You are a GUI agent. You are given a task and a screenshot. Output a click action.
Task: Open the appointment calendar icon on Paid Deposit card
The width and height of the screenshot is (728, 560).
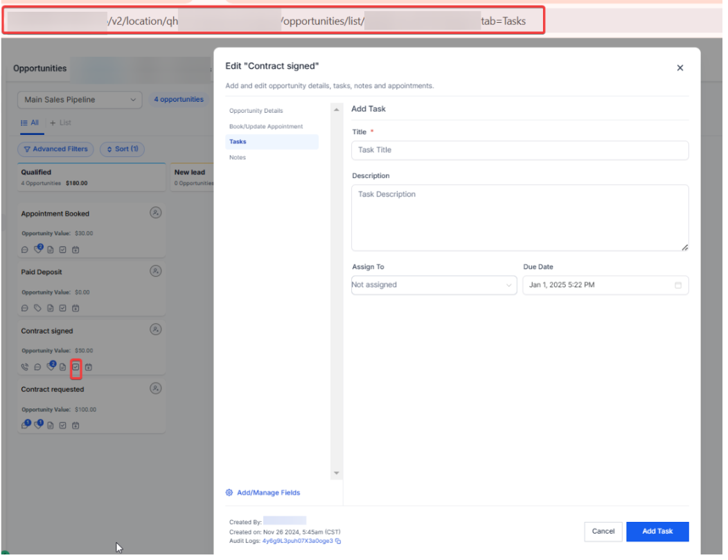tap(76, 308)
